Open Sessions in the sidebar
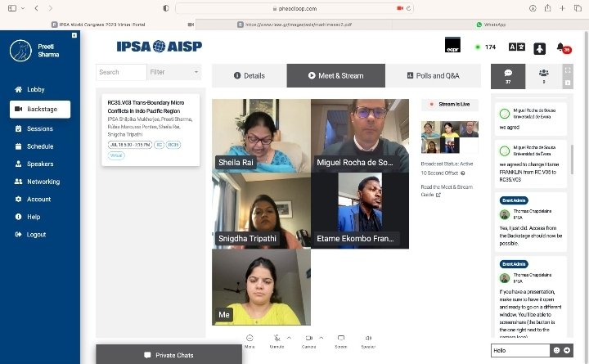Image resolution: width=589 pixels, height=364 pixels. click(34, 128)
